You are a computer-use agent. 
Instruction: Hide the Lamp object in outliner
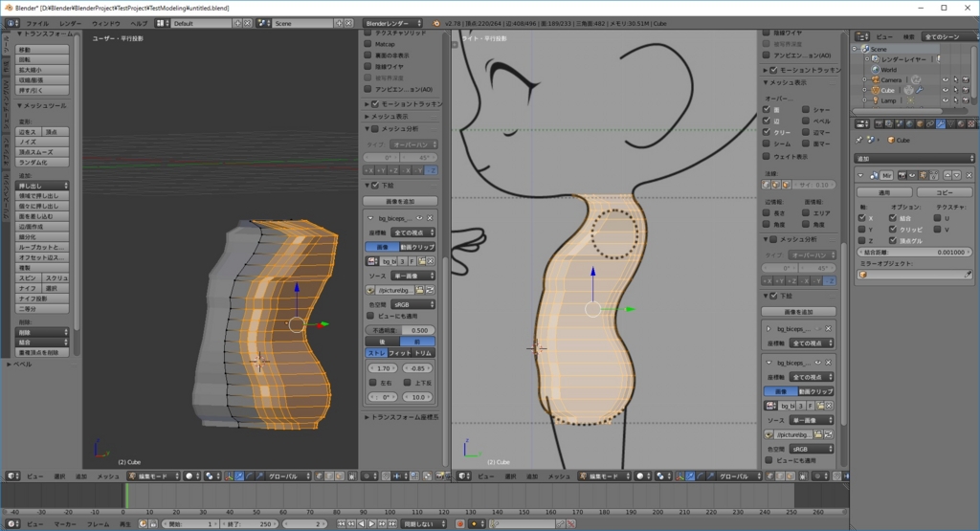pos(945,100)
